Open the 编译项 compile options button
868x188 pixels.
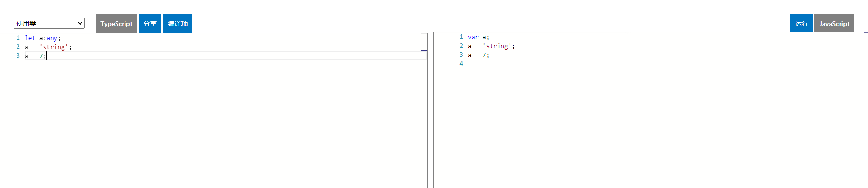[x=178, y=24]
